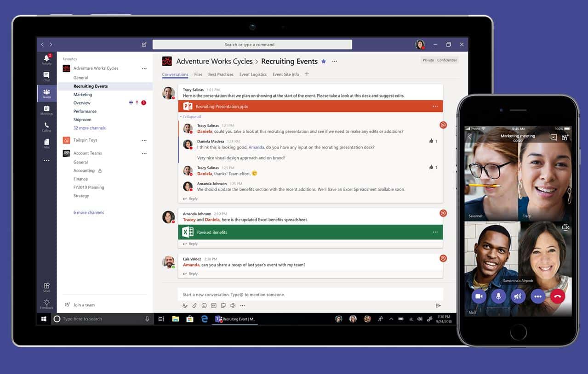Screen dimensions: 588x374
Task: Open Microsoft Store icon on the taskbar
Action: (x=190, y=319)
